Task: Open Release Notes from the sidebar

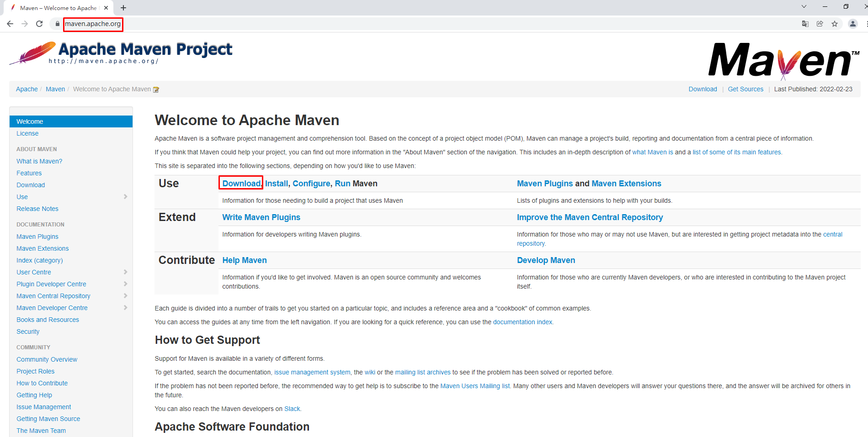Action: coord(37,209)
